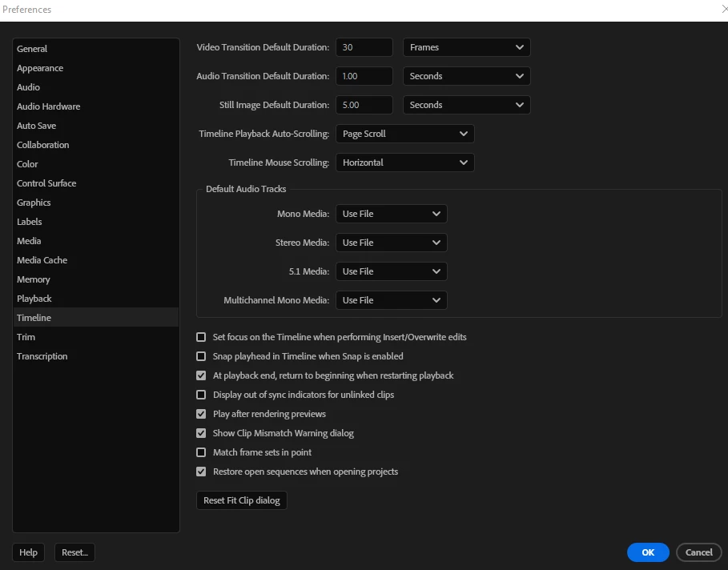This screenshot has width=728, height=570.
Task: Click the Video Transition Default Duration field
Action: 364,47
